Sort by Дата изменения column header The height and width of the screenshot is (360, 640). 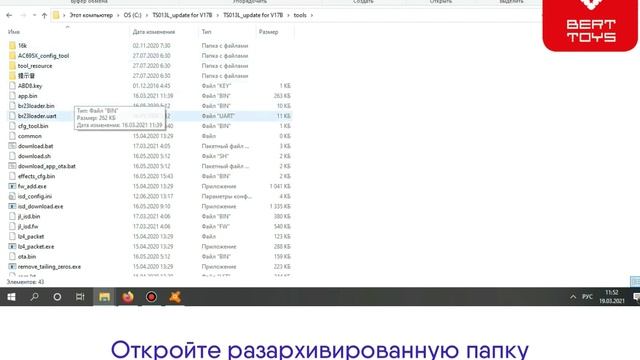[x=154, y=32]
